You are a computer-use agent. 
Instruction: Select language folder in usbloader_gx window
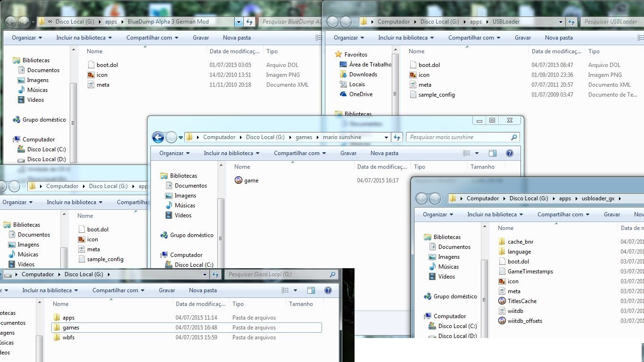tap(514, 252)
